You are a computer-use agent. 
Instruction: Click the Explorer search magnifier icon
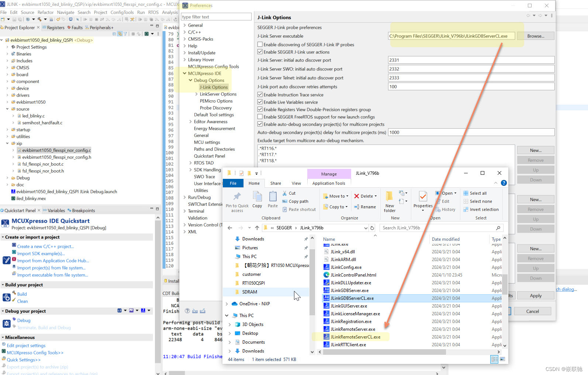pos(498,228)
